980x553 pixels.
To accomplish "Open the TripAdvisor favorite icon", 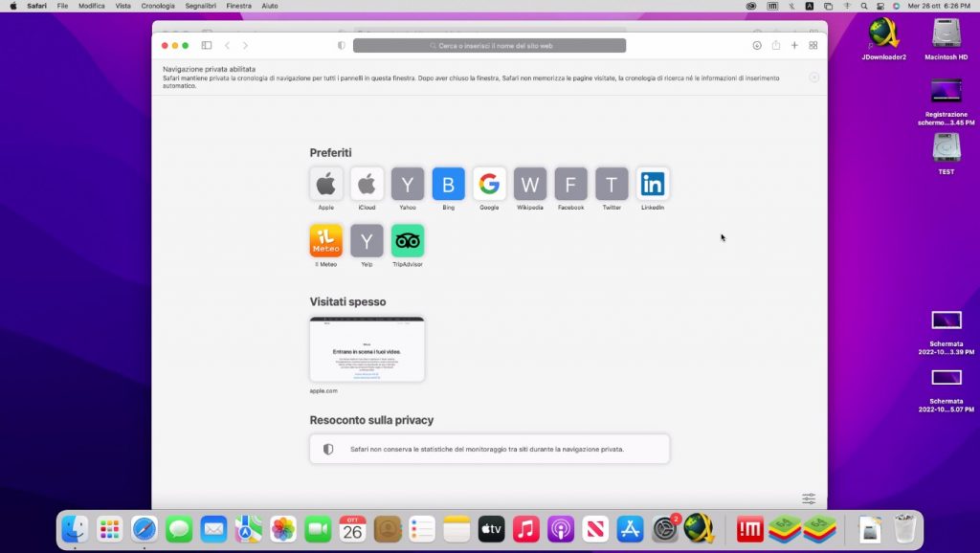I will click(408, 241).
